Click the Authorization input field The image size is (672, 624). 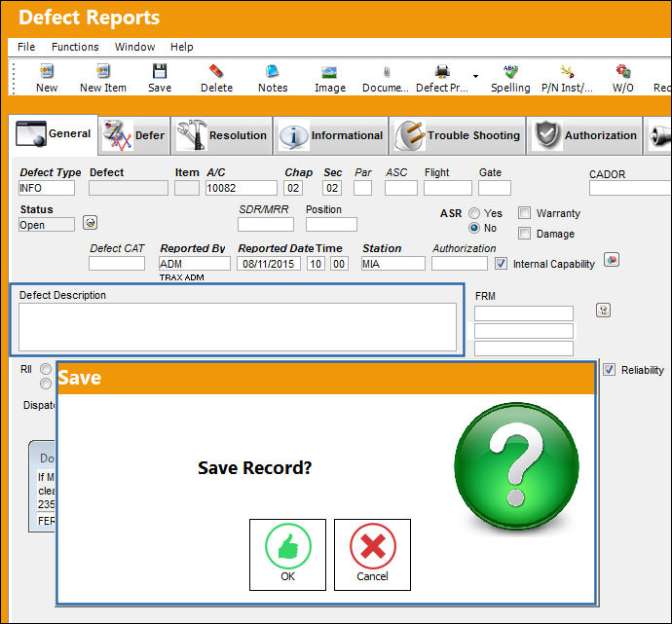coord(460,264)
